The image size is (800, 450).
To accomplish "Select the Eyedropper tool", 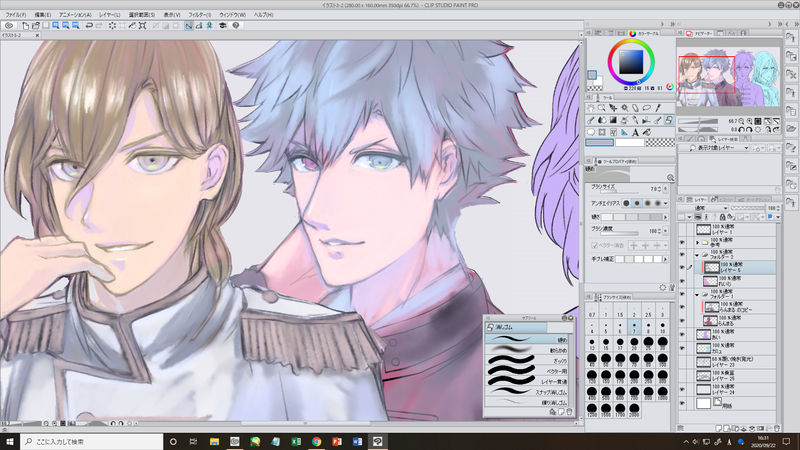I will (658, 108).
